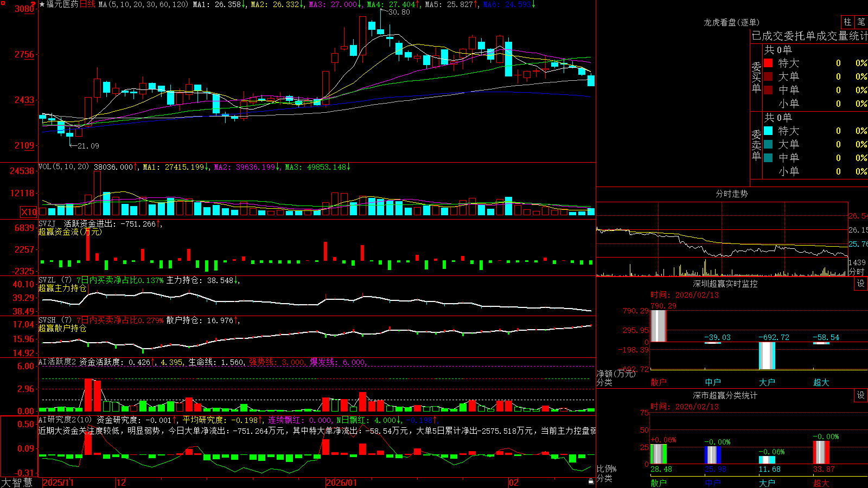This screenshot has width=868, height=488.
Task: Click the red 33.87 超大 bar in 分类统计
Action: [x=821, y=452]
